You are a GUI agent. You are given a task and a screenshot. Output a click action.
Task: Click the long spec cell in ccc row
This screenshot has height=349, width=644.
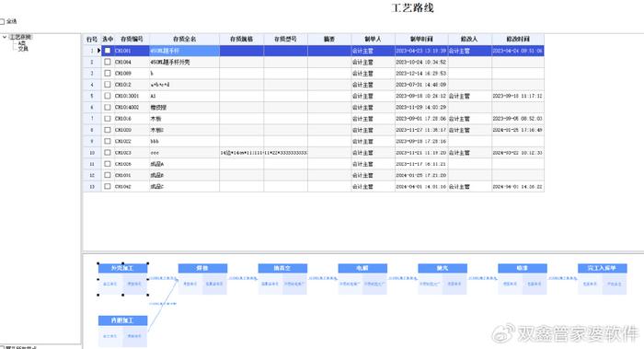pos(241,153)
